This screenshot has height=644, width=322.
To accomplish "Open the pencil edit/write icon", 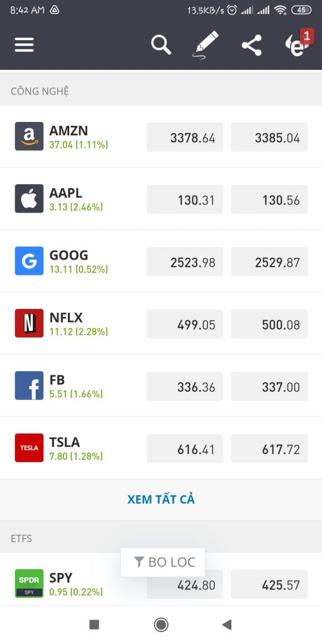I will pyautogui.click(x=205, y=45).
